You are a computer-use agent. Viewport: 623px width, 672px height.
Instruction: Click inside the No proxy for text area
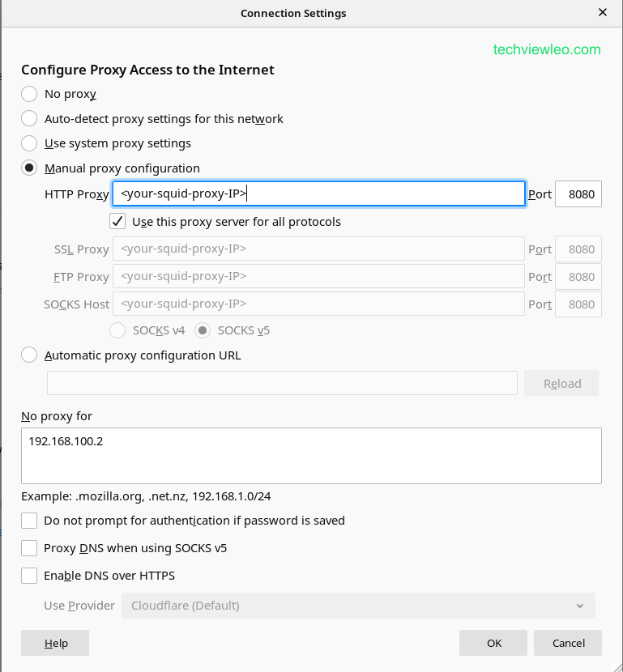[x=311, y=455]
